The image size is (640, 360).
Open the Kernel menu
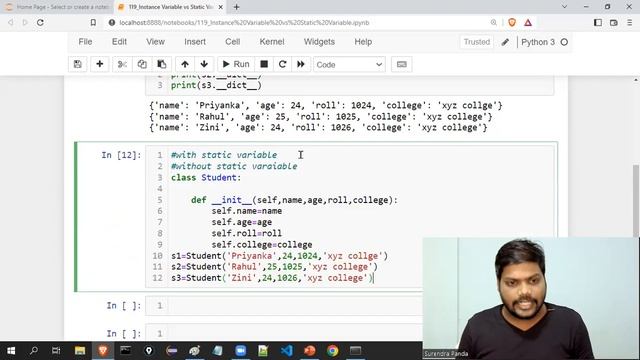tap(272, 42)
